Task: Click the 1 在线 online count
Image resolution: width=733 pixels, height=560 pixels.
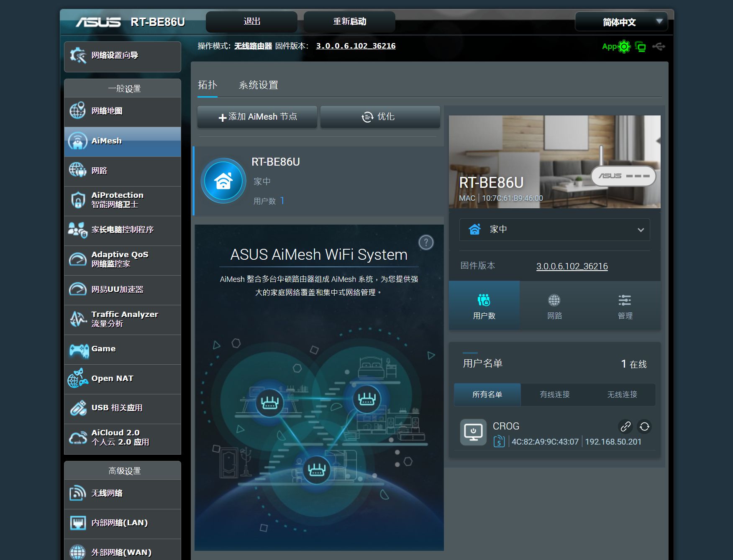Action: point(634,364)
